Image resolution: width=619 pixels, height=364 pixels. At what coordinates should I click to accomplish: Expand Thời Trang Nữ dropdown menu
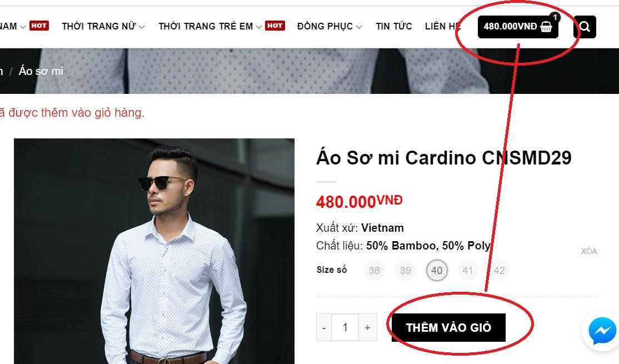tap(103, 27)
